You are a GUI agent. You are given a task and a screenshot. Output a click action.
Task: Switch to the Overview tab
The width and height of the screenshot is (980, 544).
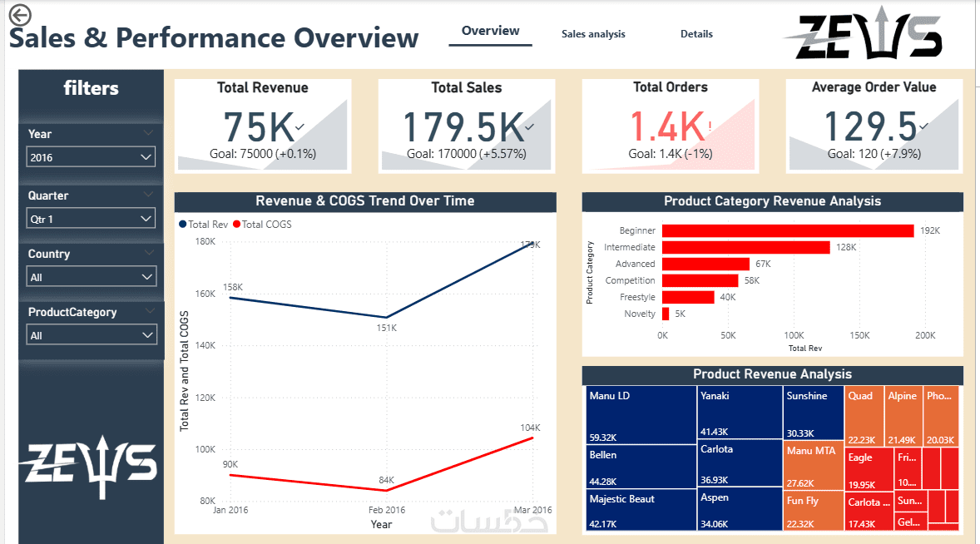pos(491,32)
